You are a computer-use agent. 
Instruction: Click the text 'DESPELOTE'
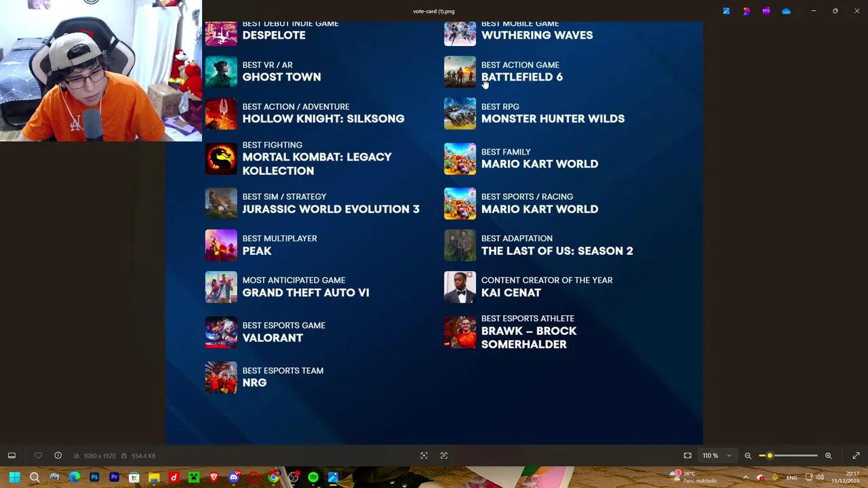274,35
